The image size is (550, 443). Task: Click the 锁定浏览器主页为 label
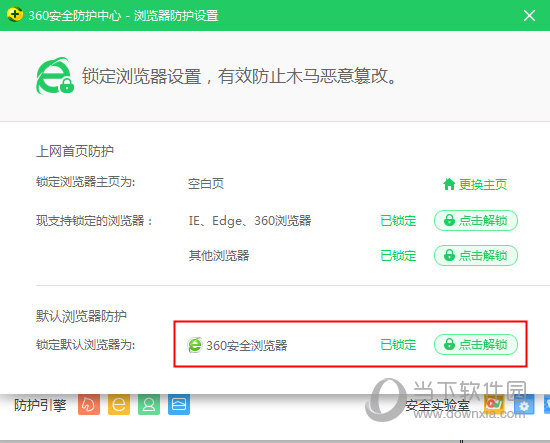click(x=85, y=182)
